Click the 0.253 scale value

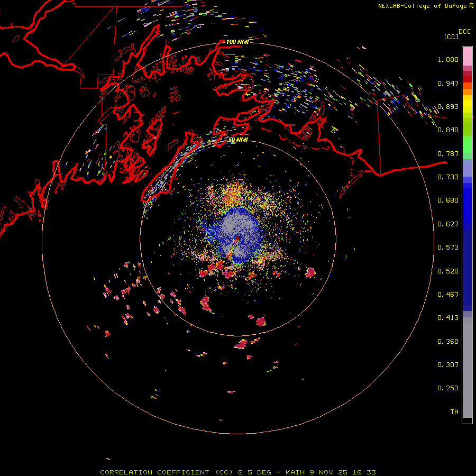pyautogui.click(x=448, y=388)
